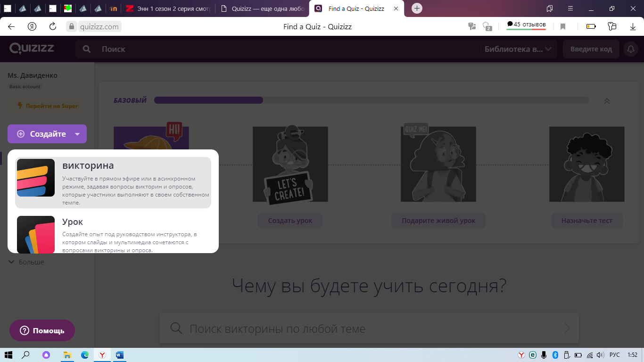Reload the page with refresh icon
The height and width of the screenshot is (362, 644).
coord(53,26)
